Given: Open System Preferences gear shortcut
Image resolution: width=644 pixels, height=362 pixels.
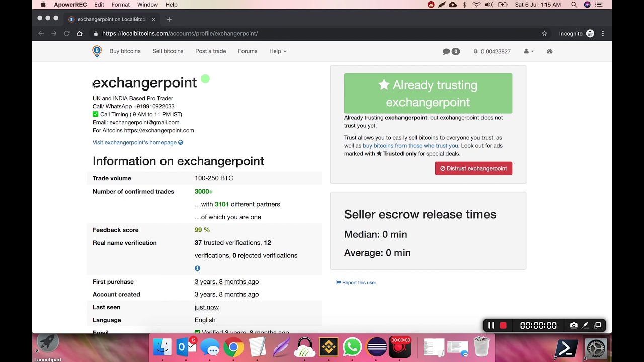Looking at the screenshot, I should point(596,348).
